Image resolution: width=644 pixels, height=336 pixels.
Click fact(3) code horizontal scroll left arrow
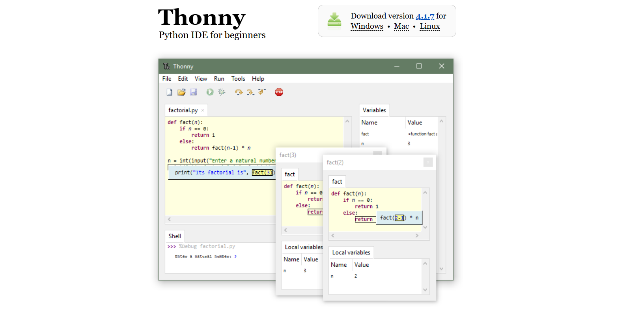pyautogui.click(x=286, y=230)
